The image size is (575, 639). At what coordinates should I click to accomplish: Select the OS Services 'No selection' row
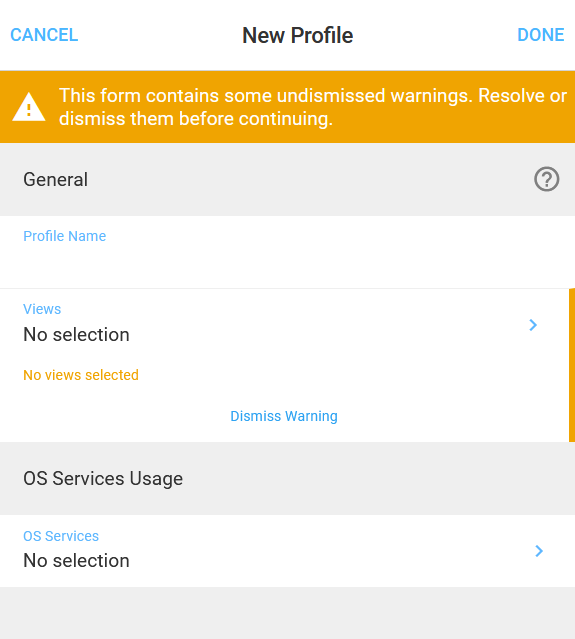coord(287,551)
